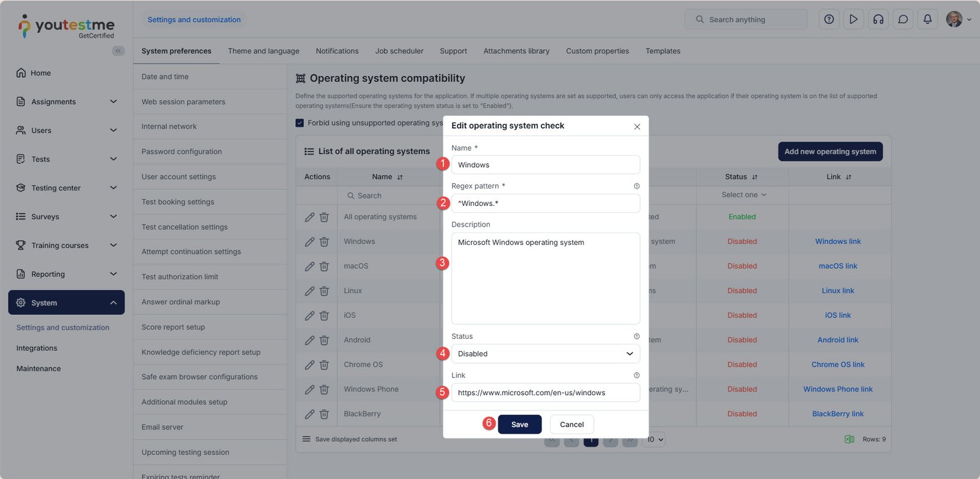980x479 pixels.
Task: Open the Chrome OS link
Action: (x=837, y=364)
